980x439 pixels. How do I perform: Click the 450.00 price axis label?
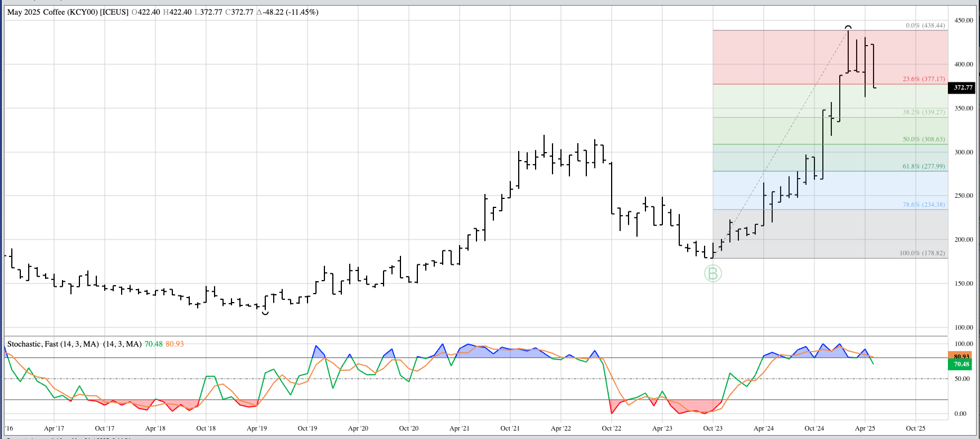tap(964, 20)
